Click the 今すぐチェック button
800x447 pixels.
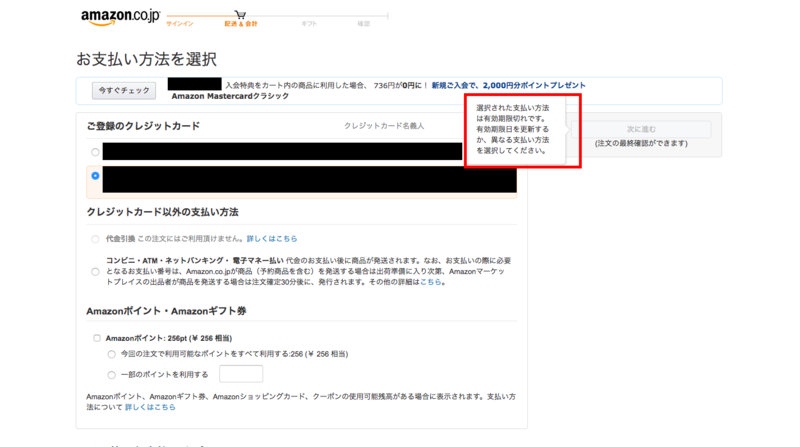coord(124,90)
